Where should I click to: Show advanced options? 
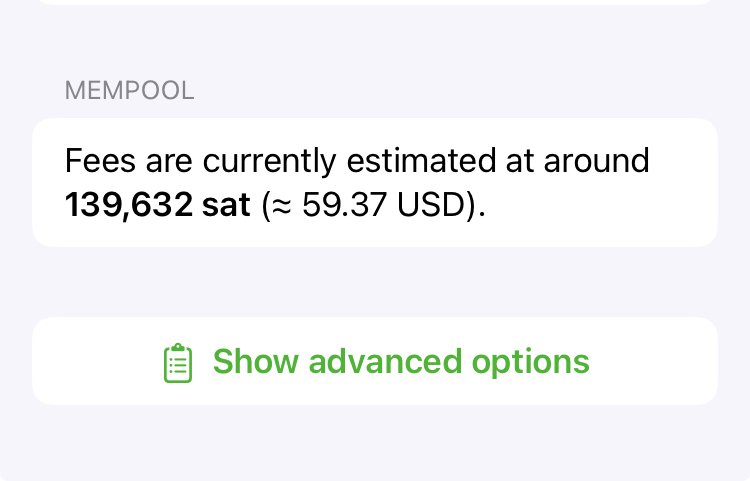click(x=375, y=361)
